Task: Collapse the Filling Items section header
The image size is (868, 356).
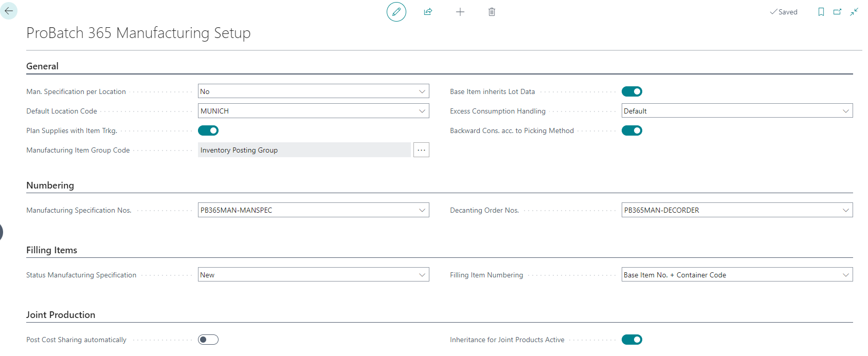Action: pyautogui.click(x=51, y=250)
